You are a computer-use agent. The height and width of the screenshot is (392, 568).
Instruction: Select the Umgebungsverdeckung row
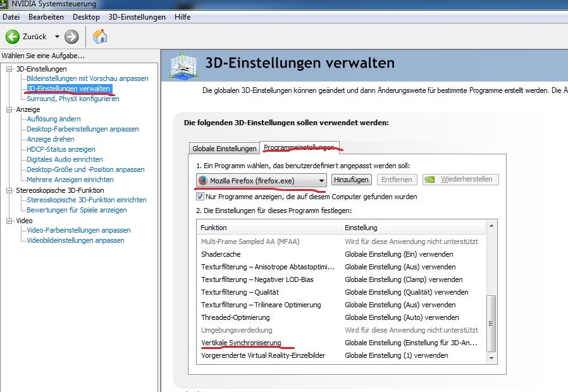[x=342, y=331]
